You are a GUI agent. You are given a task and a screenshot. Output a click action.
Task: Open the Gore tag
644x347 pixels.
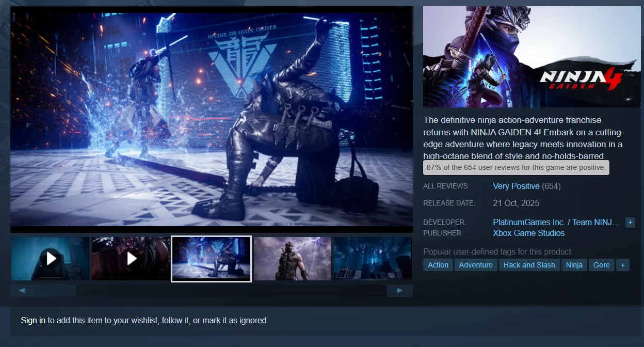click(x=601, y=265)
